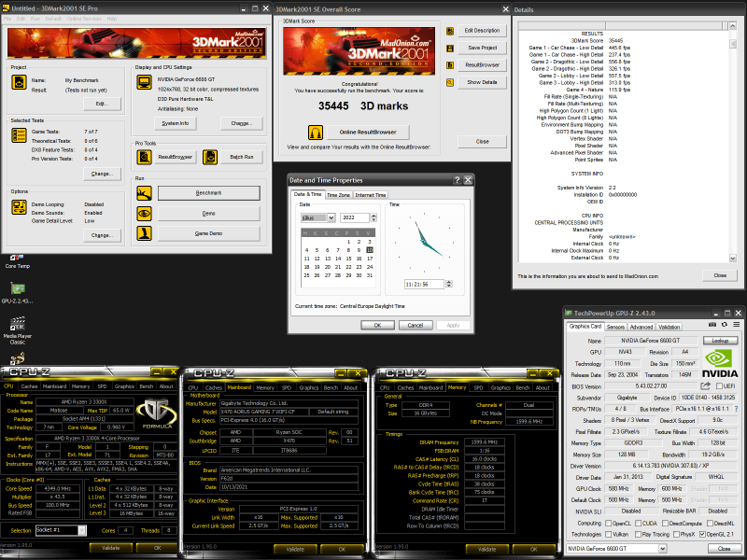747x560 pixels.
Task: Click the icon beside ResultBrowser in the score window
Action: pyautogui.click(x=450, y=65)
